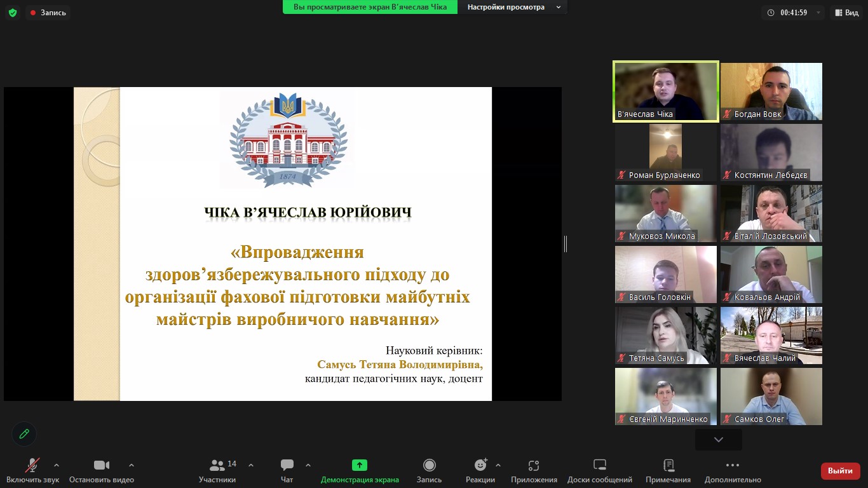Open the Participants panel icon
The width and height of the screenshot is (868, 488).
[x=217, y=465]
